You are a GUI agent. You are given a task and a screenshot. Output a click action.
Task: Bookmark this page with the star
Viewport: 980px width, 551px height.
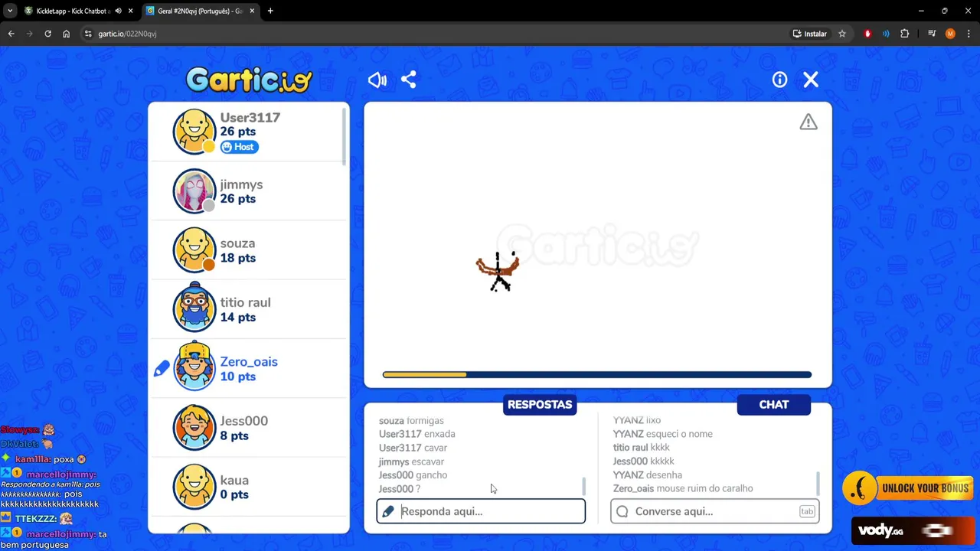pyautogui.click(x=842, y=34)
